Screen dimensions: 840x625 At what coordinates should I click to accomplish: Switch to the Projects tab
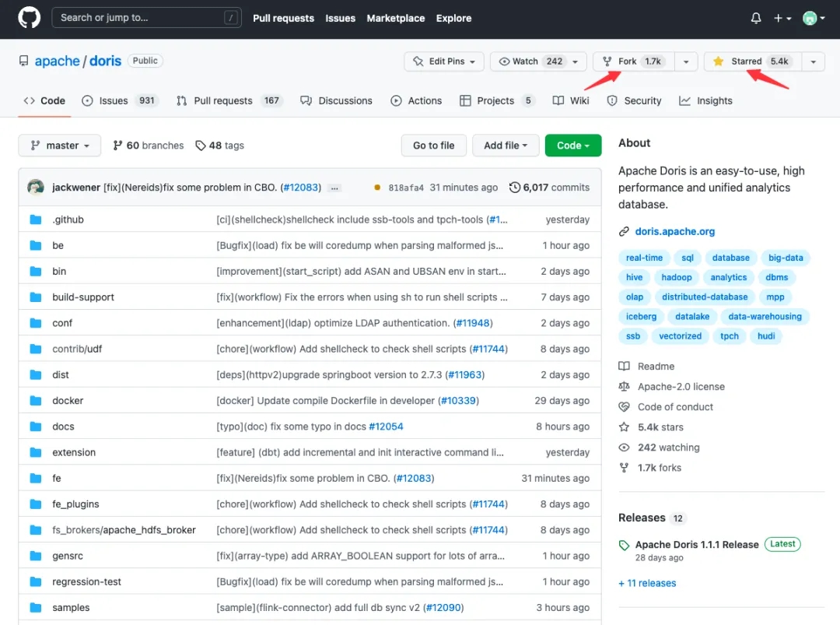point(497,100)
